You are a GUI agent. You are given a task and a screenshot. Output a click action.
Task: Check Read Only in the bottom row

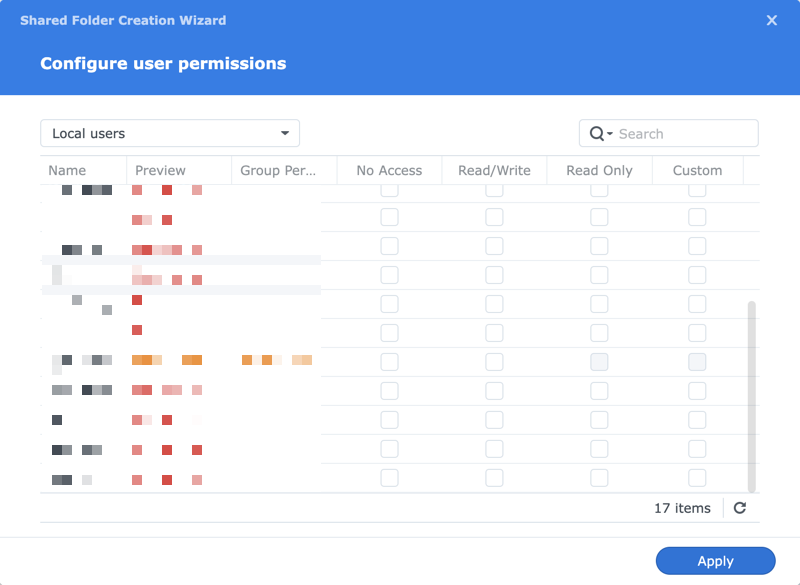[x=599, y=478]
